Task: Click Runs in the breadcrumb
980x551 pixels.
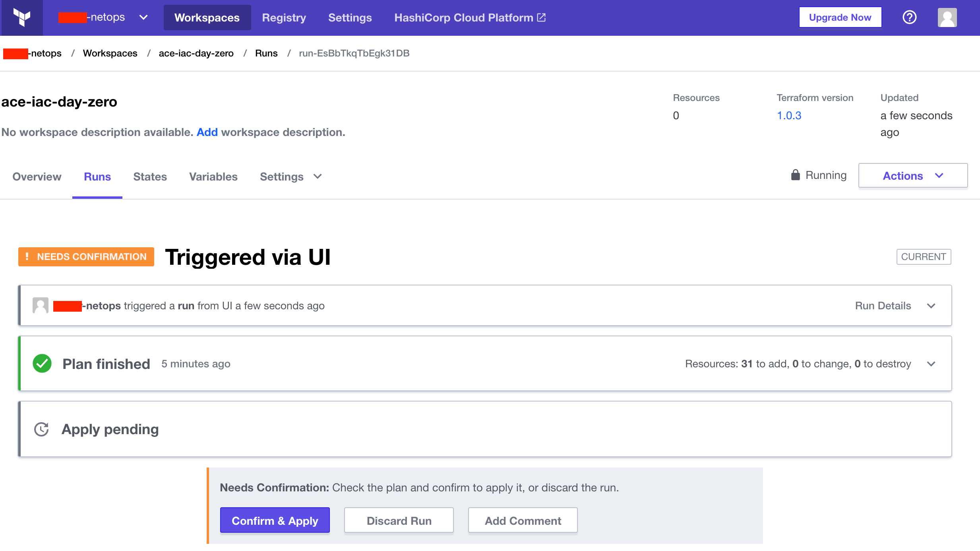Action: tap(266, 53)
